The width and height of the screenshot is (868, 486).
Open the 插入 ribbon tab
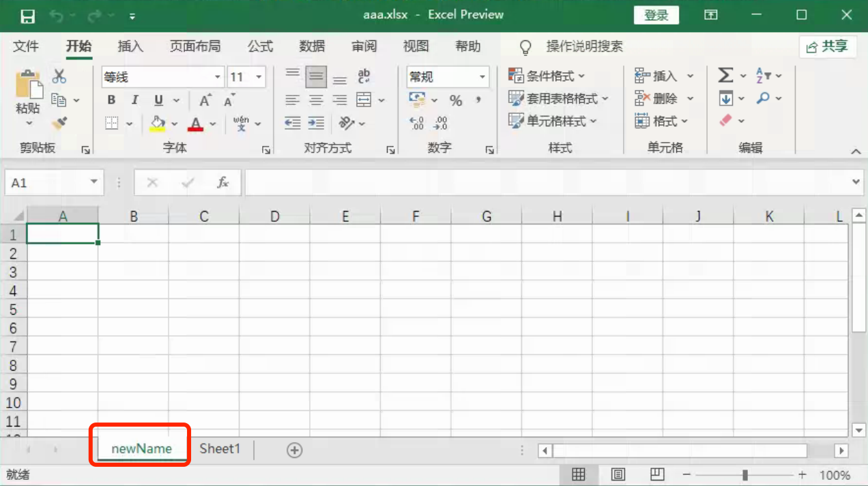[130, 46]
